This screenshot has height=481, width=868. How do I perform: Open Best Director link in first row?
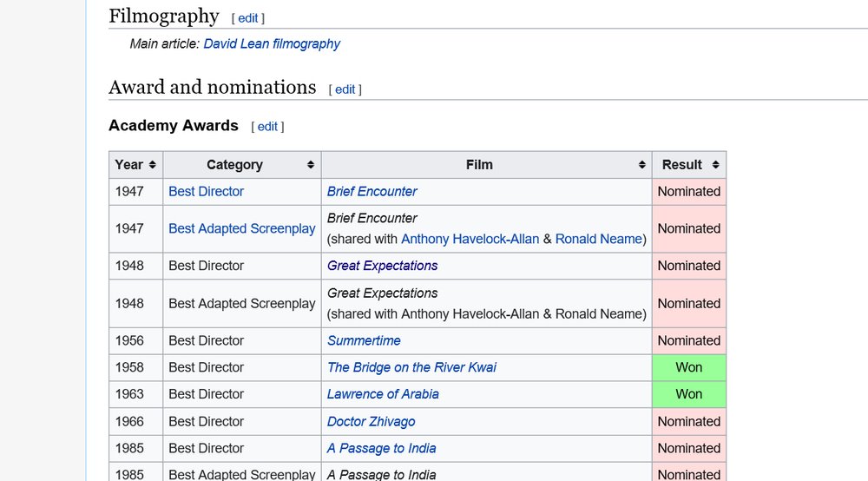click(206, 191)
